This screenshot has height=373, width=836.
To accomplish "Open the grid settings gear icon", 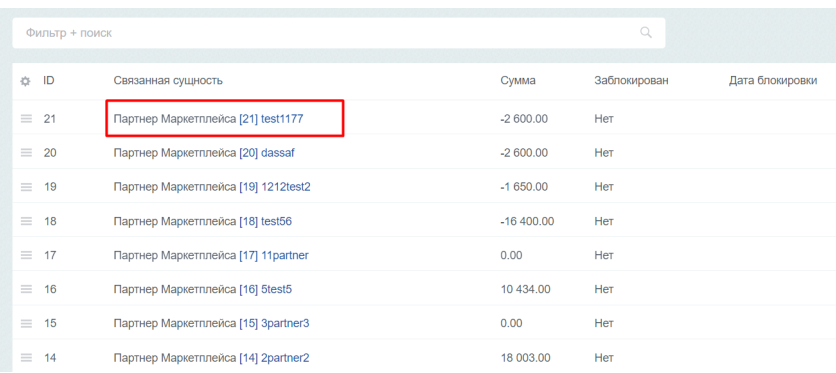I will pyautogui.click(x=25, y=82).
